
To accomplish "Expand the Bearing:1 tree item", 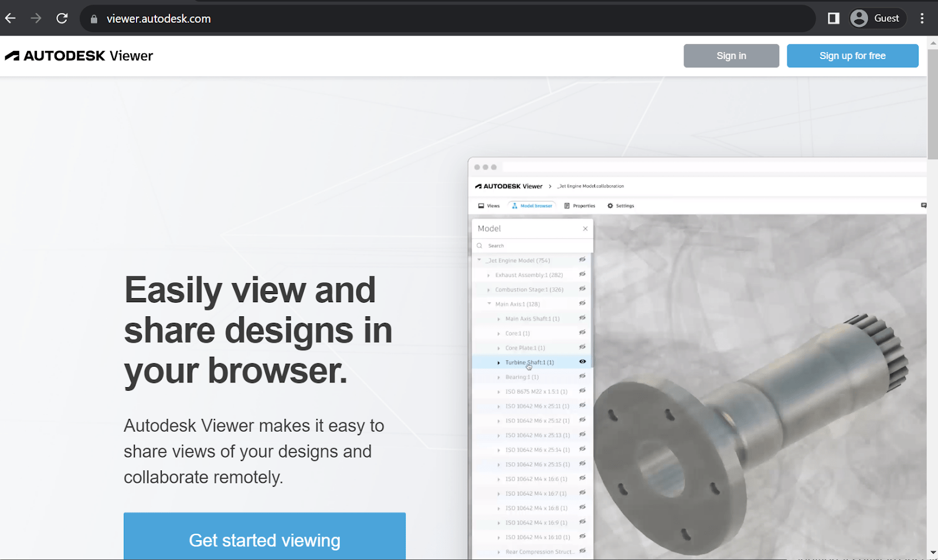I will 498,377.
